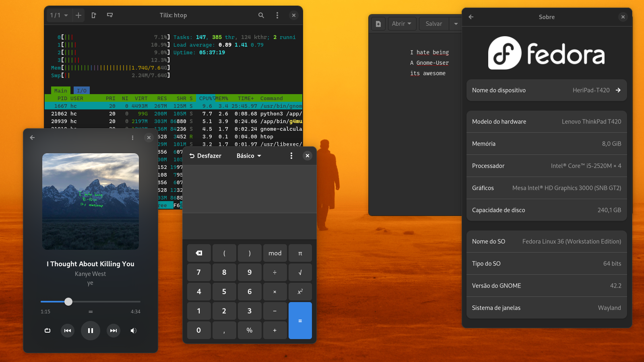Viewport: 644px width, 362px height.
Task: Open search in Tilix terminal
Action: (261, 15)
